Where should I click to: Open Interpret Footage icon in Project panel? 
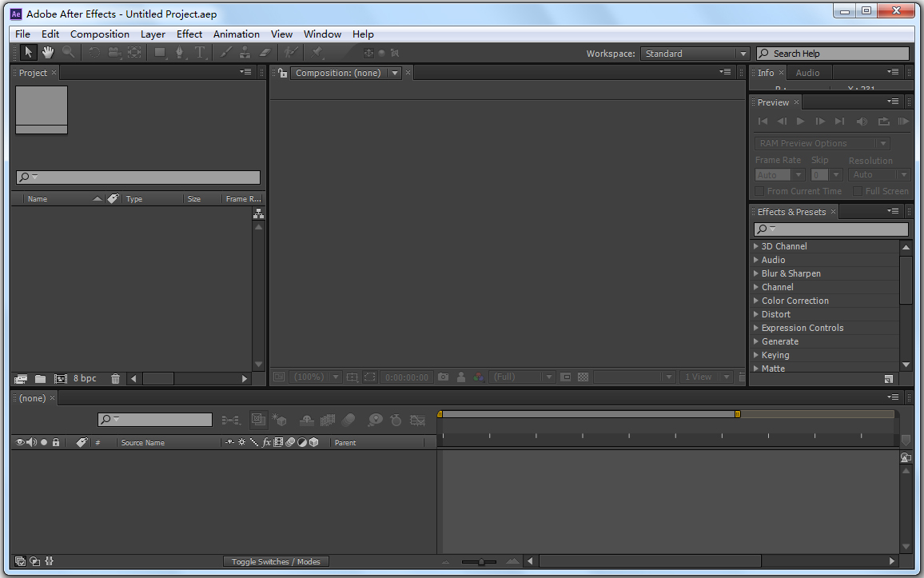pyautogui.click(x=21, y=379)
